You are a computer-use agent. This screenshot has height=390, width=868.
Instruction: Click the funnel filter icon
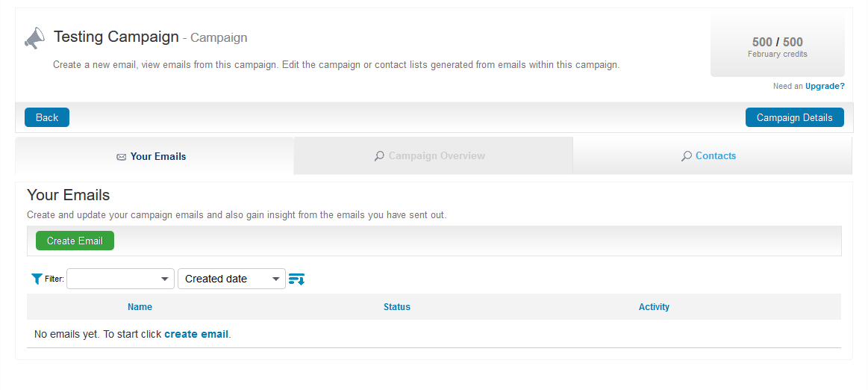coord(37,279)
